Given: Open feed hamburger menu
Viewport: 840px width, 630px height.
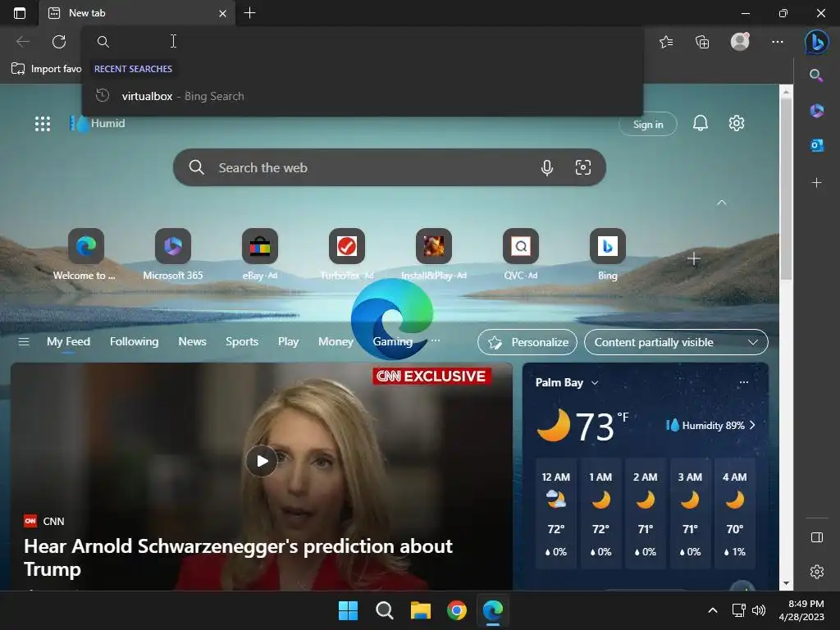Looking at the screenshot, I should (x=24, y=342).
